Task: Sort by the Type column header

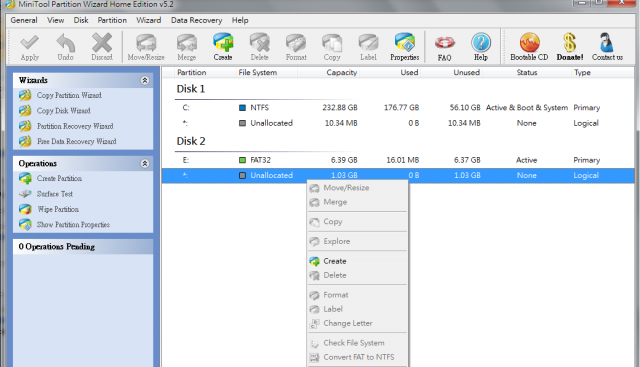Action: click(x=582, y=72)
